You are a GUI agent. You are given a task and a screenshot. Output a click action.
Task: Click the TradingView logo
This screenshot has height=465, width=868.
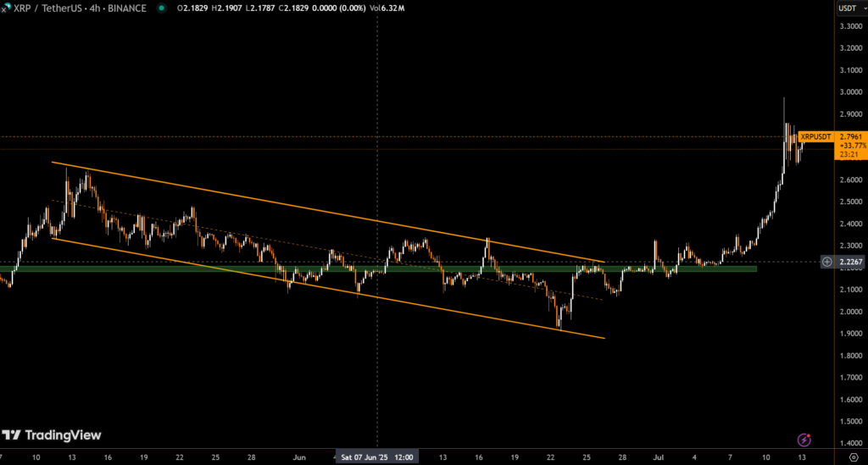click(52, 435)
